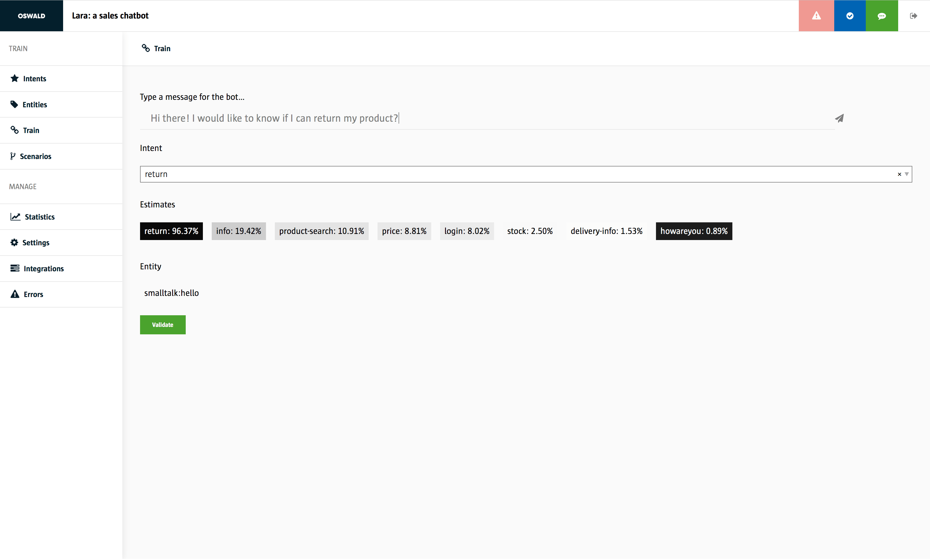Open the green chat bubble button
Image resolution: width=930 pixels, height=560 pixels.
[x=881, y=16]
